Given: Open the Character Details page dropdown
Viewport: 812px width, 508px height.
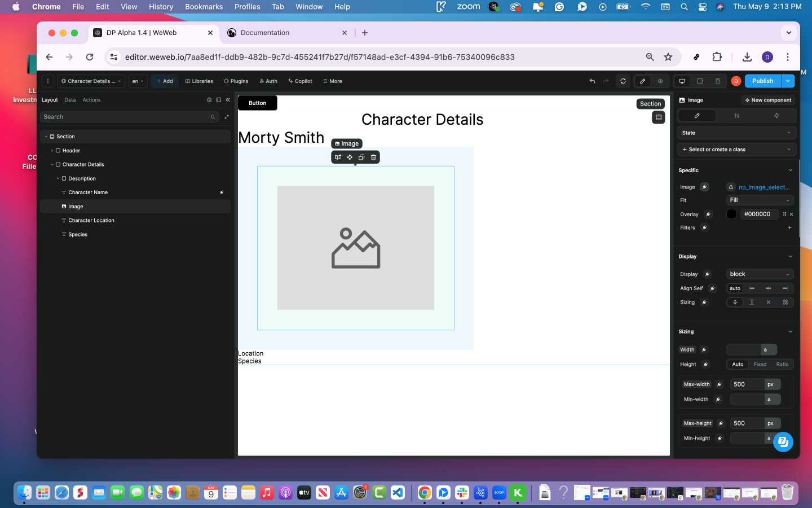Looking at the screenshot, I should [x=91, y=81].
